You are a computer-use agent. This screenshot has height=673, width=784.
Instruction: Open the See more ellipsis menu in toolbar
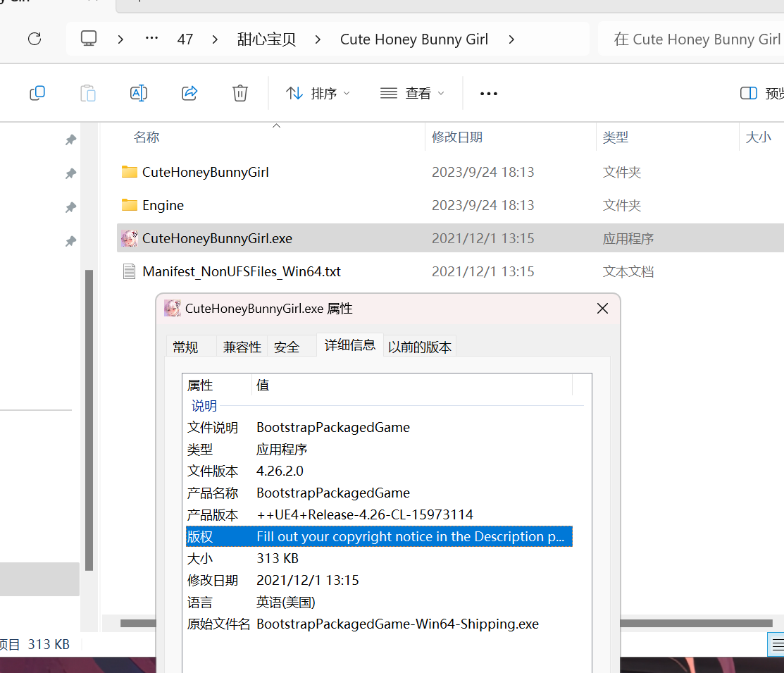pos(488,94)
